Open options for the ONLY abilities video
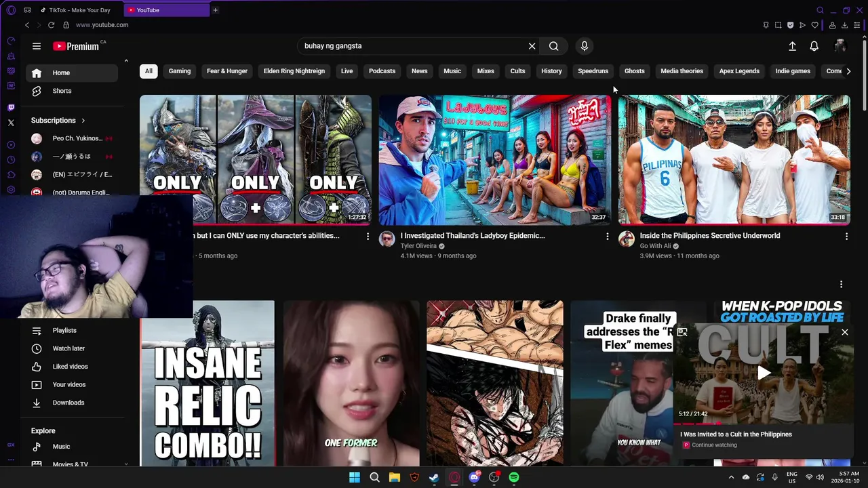The image size is (868, 488). [x=368, y=237]
